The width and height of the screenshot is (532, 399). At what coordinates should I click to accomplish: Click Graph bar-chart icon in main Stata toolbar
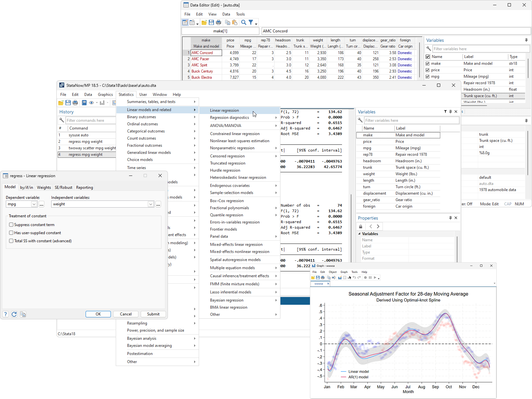[x=102, y=103]
